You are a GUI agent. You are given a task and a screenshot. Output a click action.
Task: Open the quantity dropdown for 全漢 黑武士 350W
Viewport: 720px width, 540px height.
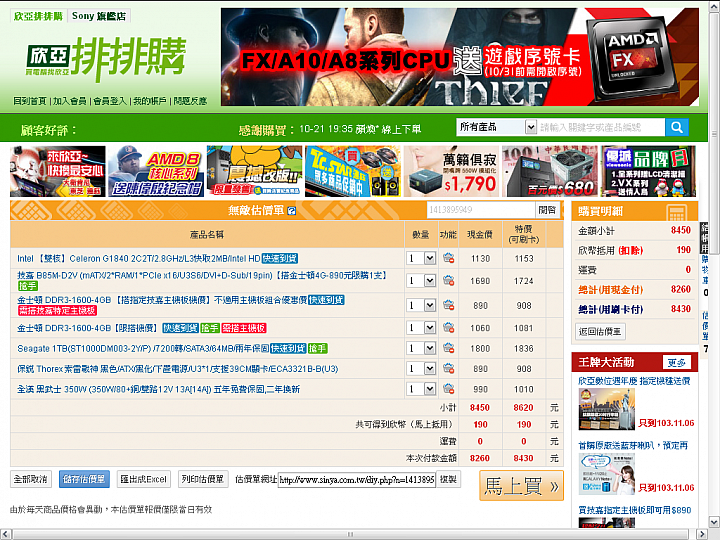coord(421,389)
